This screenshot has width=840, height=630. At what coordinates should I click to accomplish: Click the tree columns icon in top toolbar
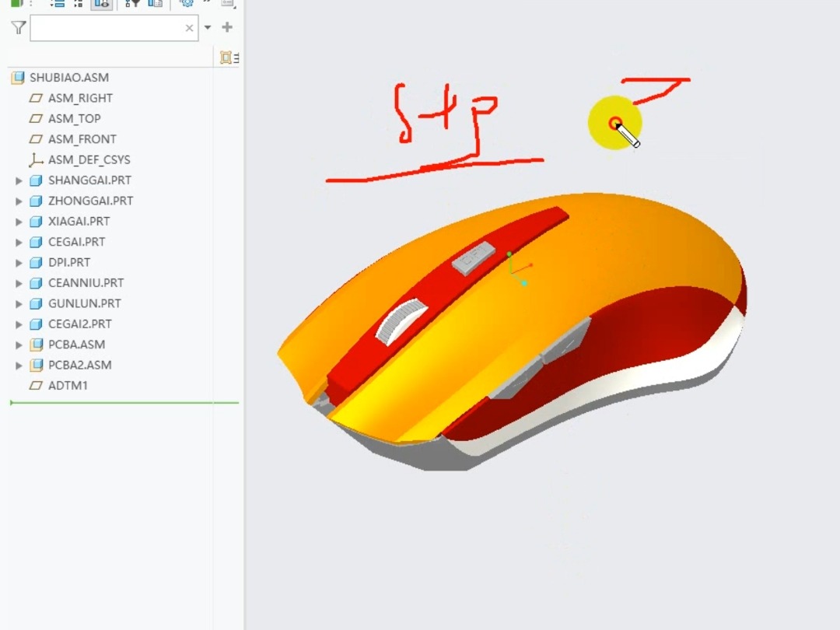click(x=156, y=3)
